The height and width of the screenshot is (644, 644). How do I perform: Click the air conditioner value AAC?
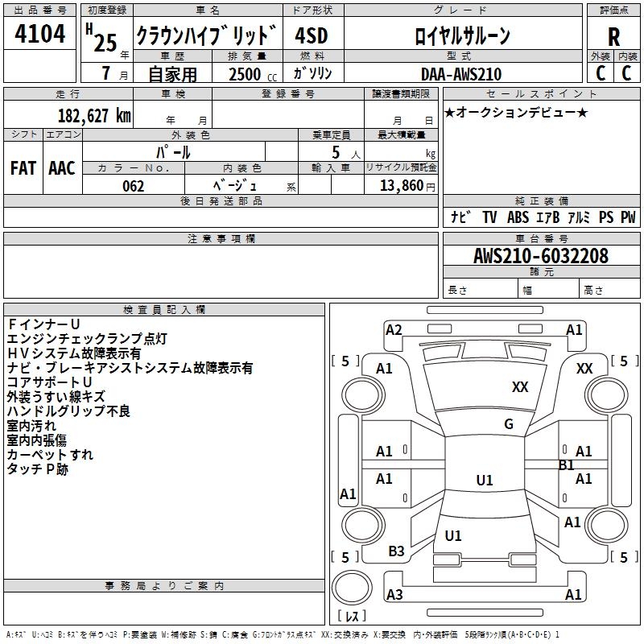pyautogui.click(x=62, y=168)
